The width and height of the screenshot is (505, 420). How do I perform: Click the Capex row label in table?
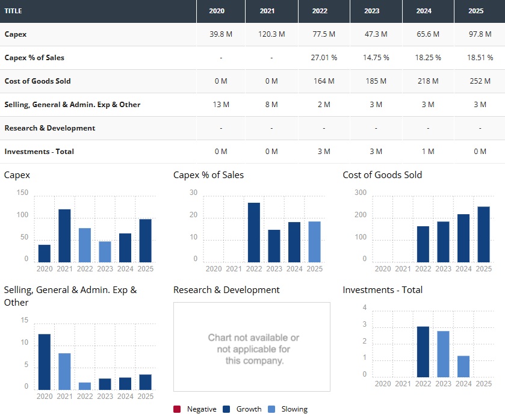16,34
